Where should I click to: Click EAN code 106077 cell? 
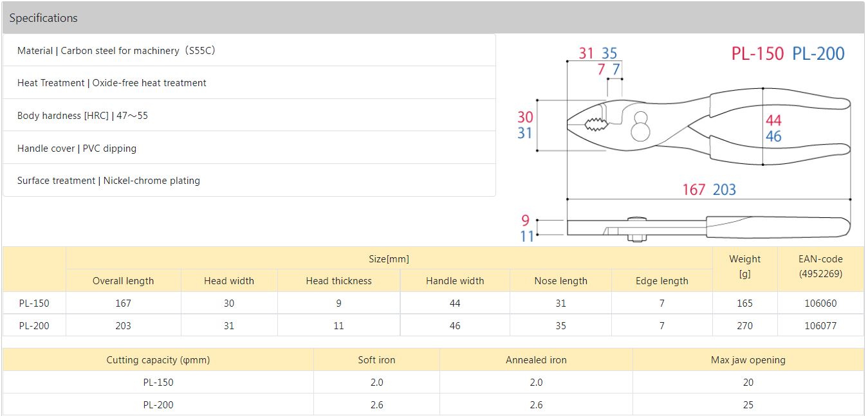click(820, 325)
